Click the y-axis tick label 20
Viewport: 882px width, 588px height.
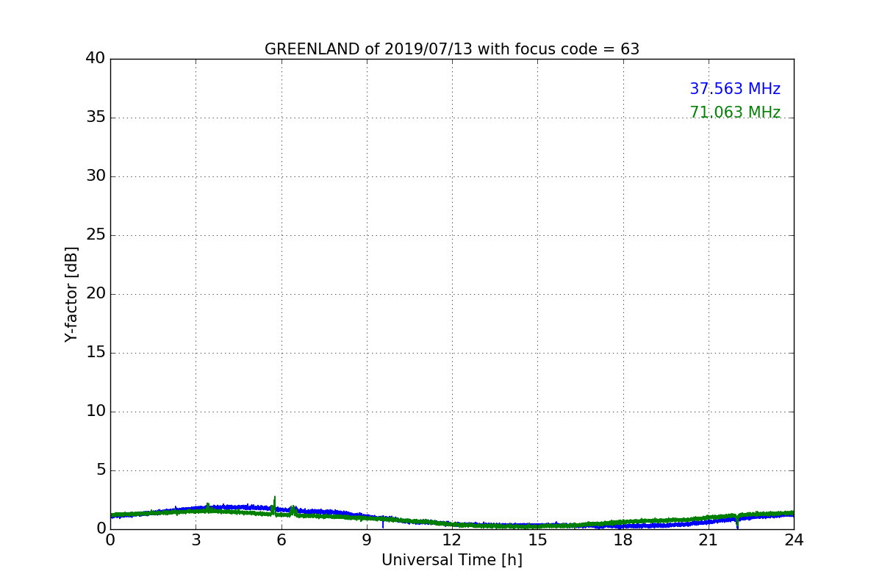tap(96, 294)
